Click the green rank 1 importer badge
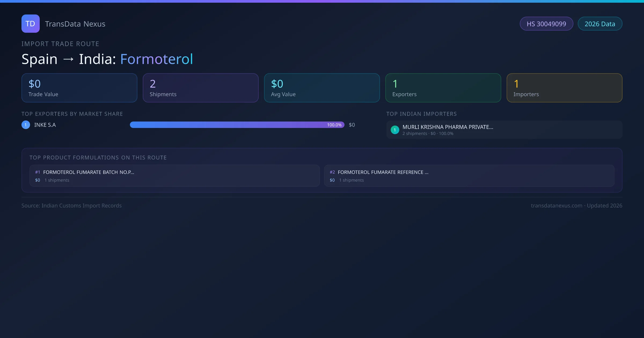Image resolution: width=644 pixels, height=338 pixels. click(x=395, y=130)
